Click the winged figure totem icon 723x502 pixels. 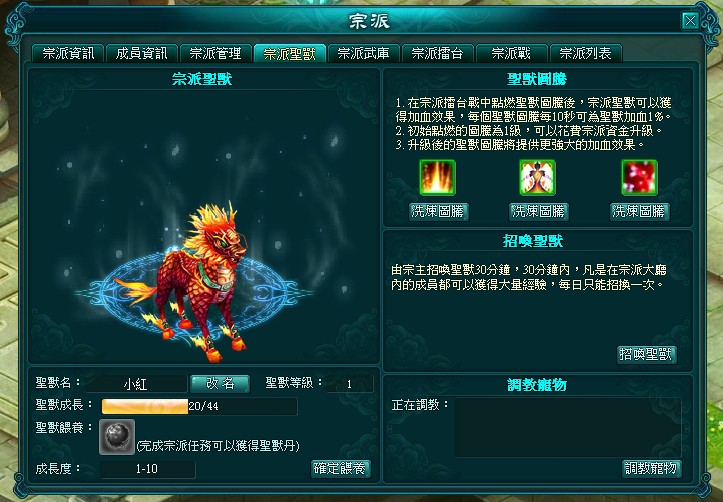click(537, 177)
